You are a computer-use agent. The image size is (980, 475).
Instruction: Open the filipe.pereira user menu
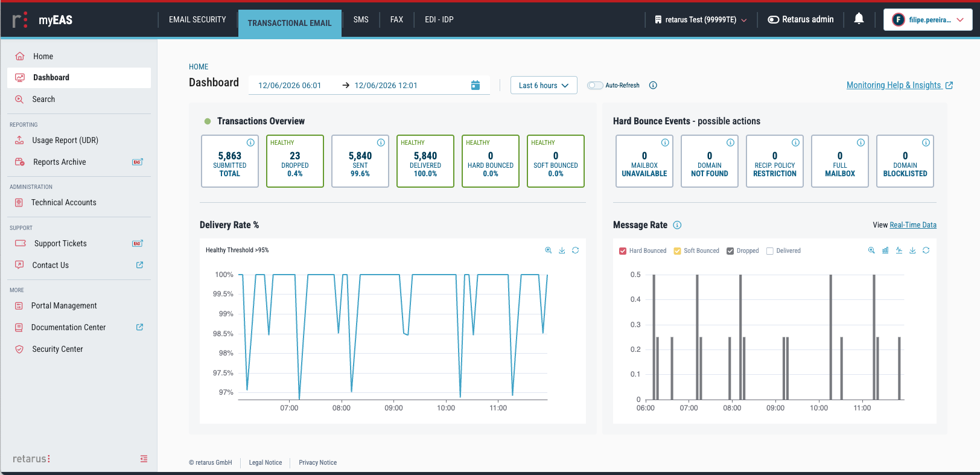(x=928, y=20)
